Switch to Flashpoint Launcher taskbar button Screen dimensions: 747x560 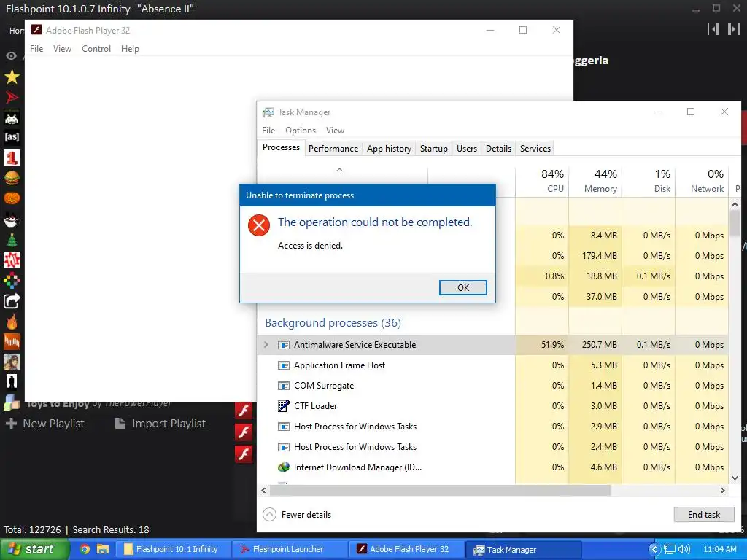tap(290, 550)
